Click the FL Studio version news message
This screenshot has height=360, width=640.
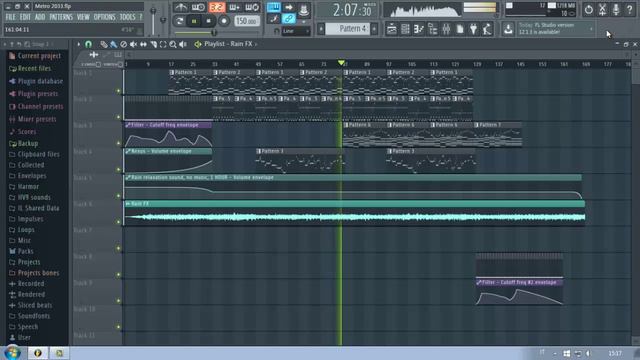point(547,29)
